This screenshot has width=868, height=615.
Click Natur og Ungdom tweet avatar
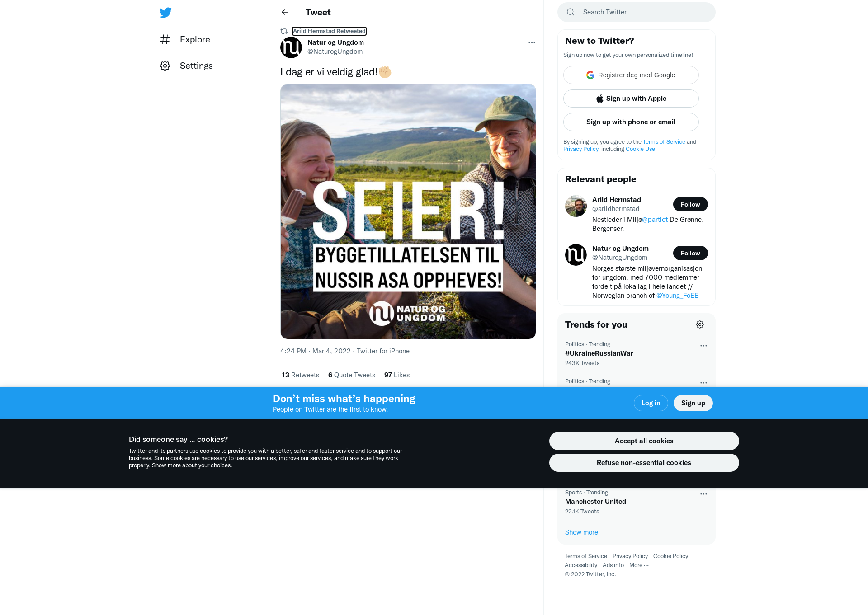tap(291, 47)
